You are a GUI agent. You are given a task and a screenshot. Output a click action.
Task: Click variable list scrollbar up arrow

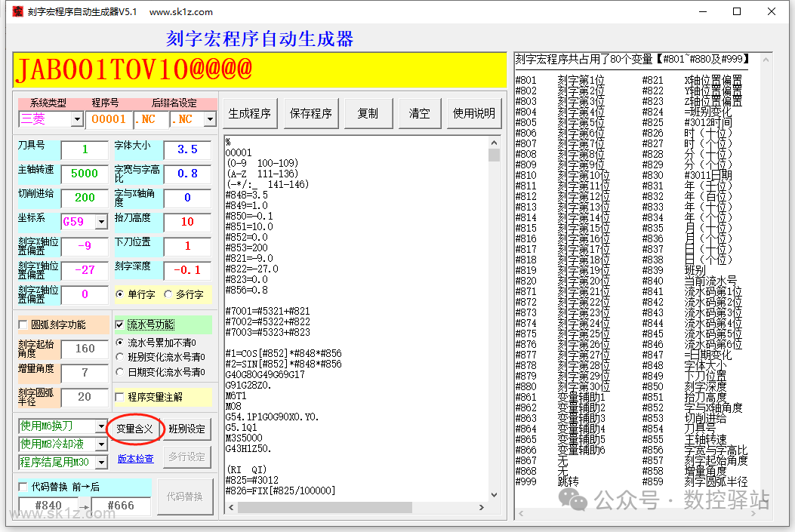(766, 60)
